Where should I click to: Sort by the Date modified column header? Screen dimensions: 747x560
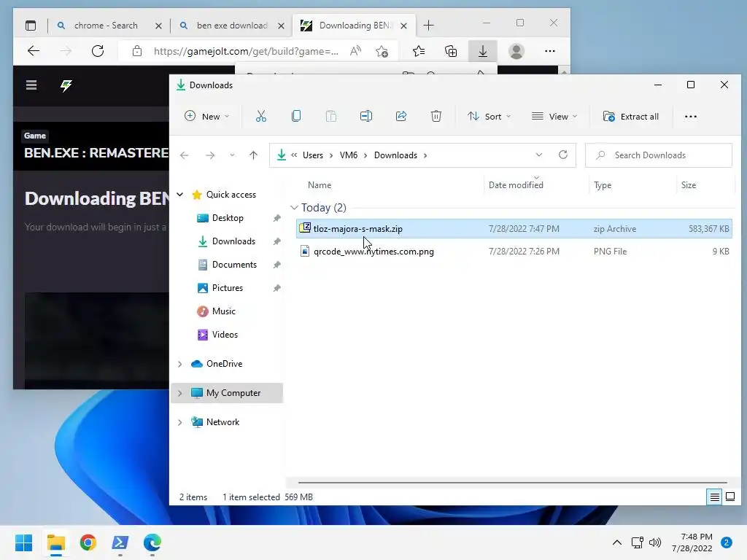point(516,185)
